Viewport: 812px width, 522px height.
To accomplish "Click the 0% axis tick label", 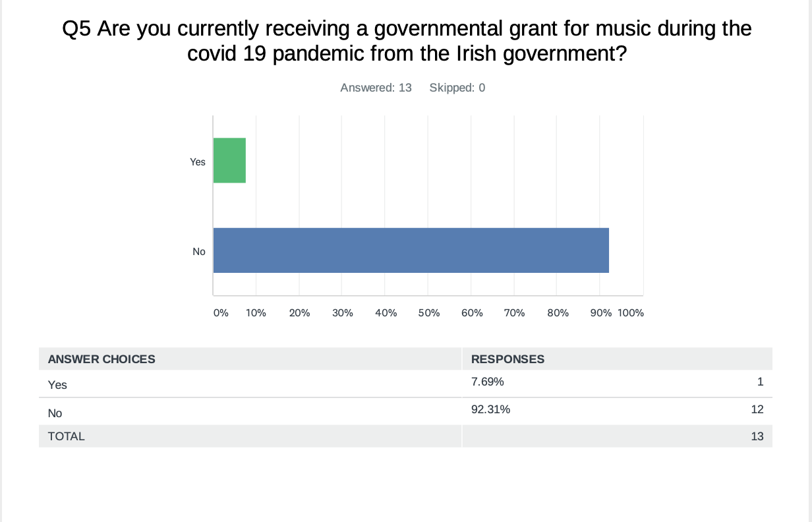I will [221, 313].
